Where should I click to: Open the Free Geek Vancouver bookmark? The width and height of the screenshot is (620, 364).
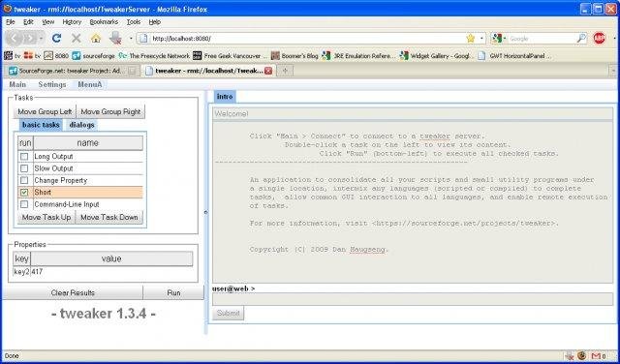231,56
